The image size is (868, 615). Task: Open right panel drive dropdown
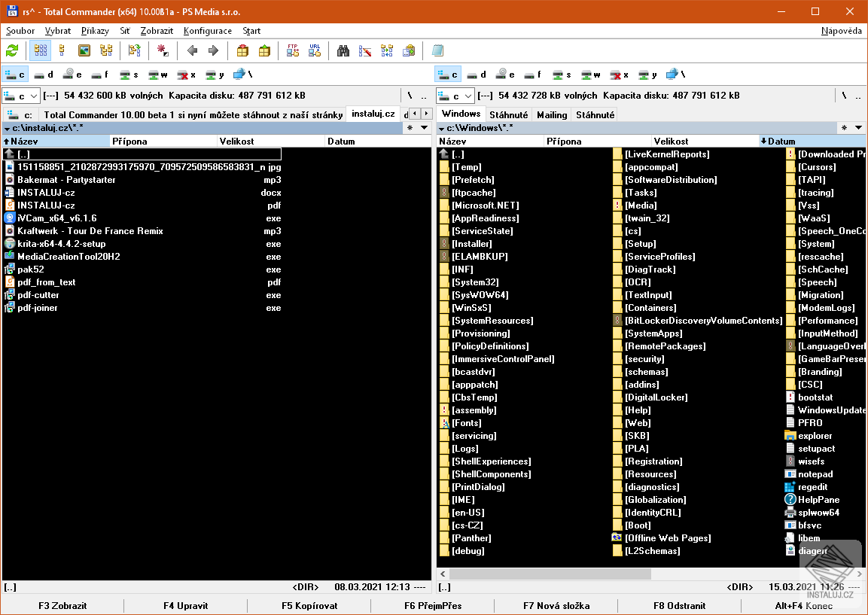coord(455,96)
